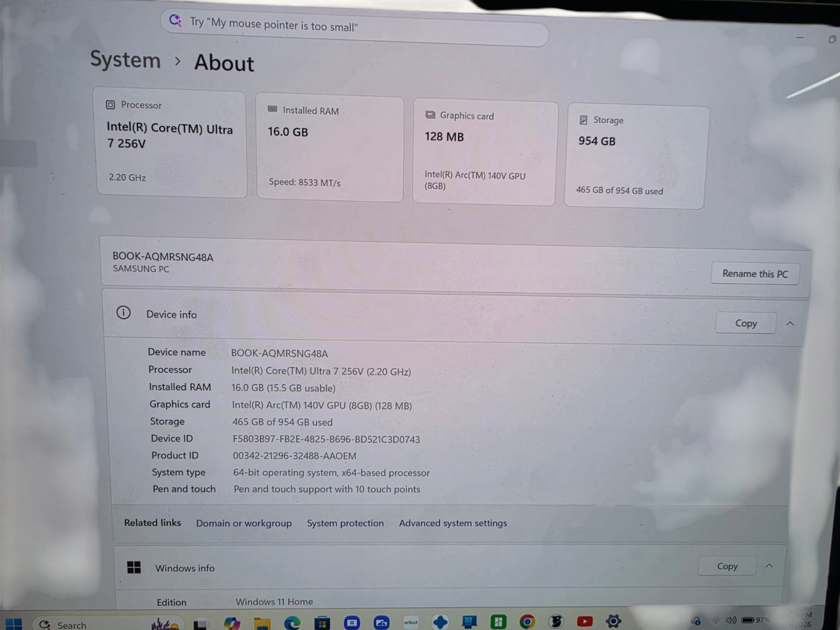840x630 pixels.
Task: Click Rename this PC button
Action: (x=755, y=274)
